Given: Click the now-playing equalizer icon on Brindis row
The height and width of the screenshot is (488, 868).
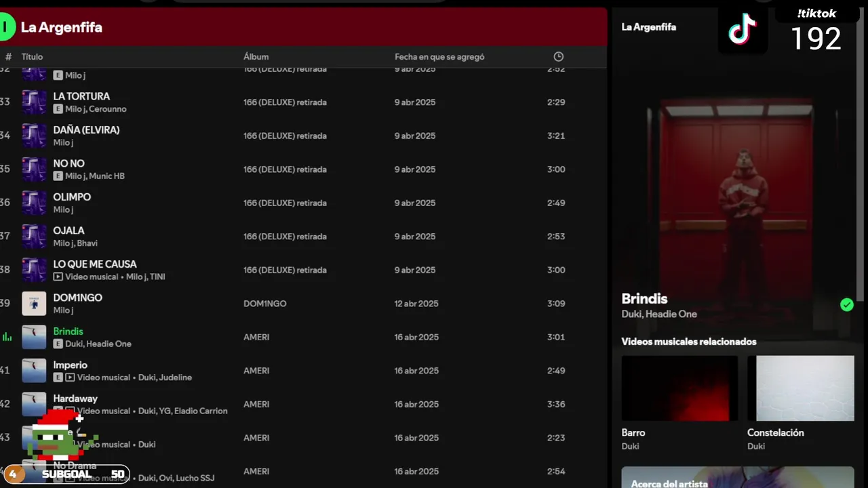Looking at the screenshot, I should tap(7, 337).
